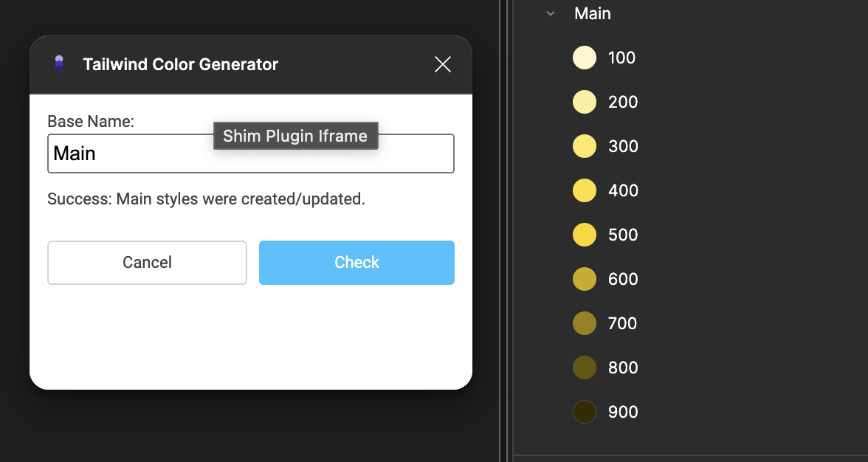The image size is (868, 462).
Task: Select the Main 800 color swatch
Action: pos(585,368)
